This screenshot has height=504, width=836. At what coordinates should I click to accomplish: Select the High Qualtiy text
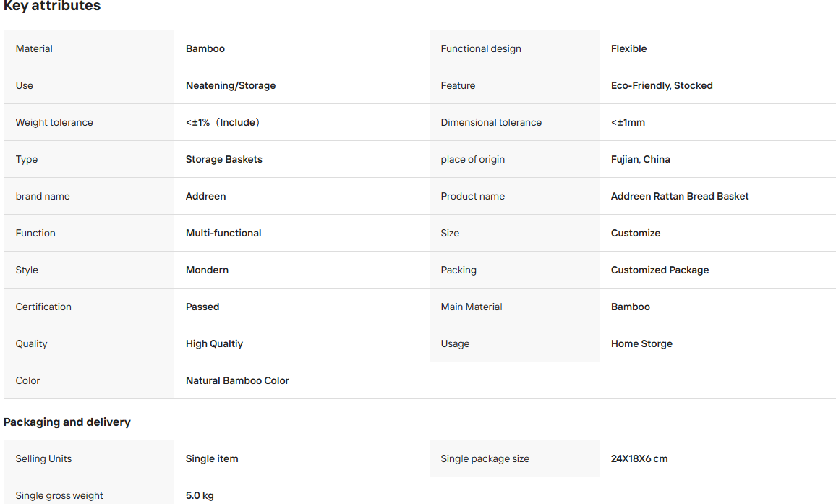pos(214,343)
